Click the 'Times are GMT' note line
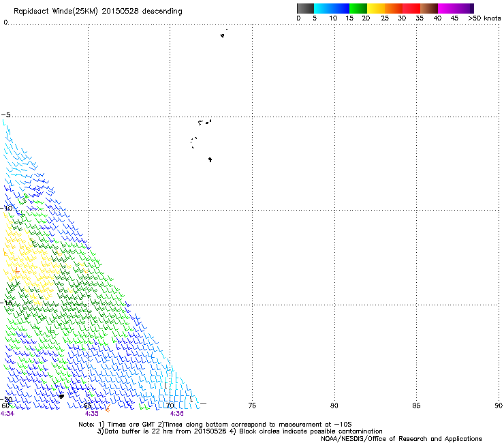The width and height of the screenshot is (504, 443). [x=215, y=425]
